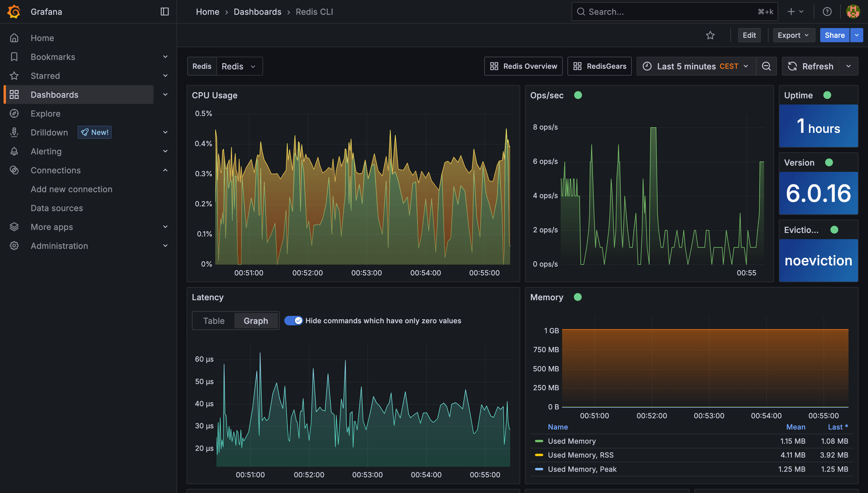The image size is (868, 493).
Task: Click the Home house icon in sidebar
Action: click(14, 38)
